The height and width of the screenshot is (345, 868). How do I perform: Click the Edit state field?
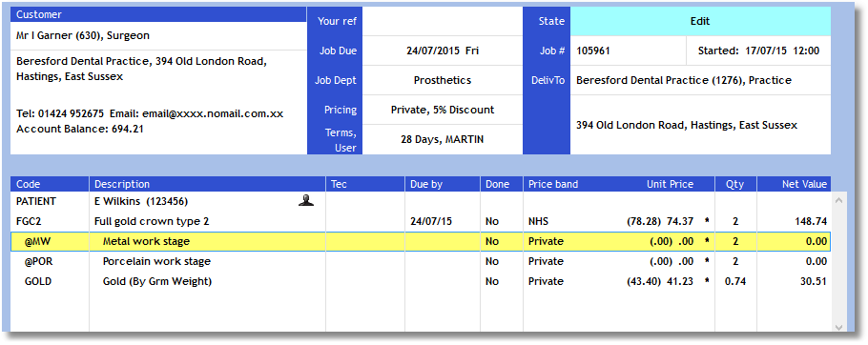(x=700, y=22)
